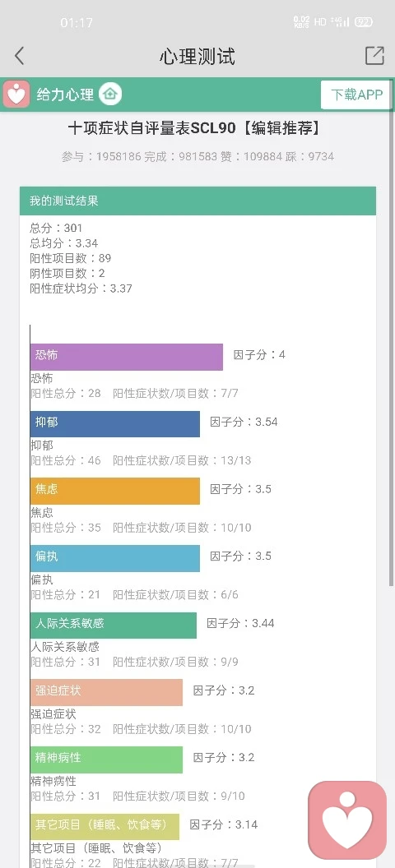This screenshot has width=395, height=868.
Task: Select the orange 焦虑 bar
Action: tap(115, 491)
